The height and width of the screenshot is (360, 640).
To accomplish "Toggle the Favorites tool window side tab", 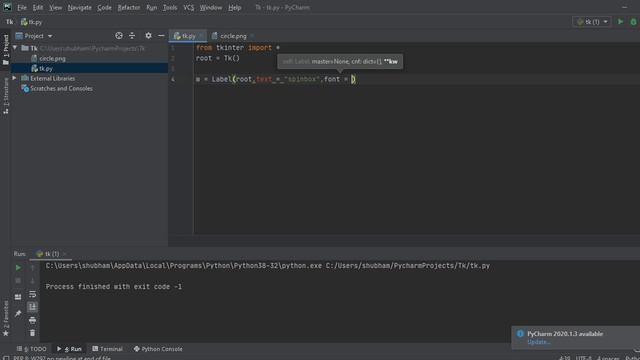I will pyautogui.click(x=5, y=318).
